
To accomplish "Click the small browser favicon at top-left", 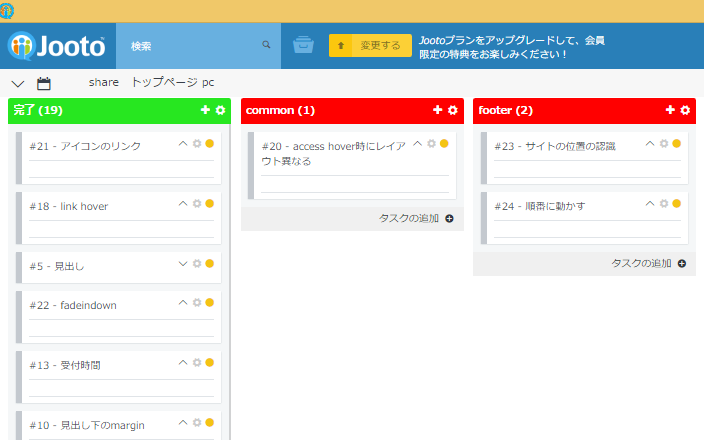I will [x=7, y=11].
